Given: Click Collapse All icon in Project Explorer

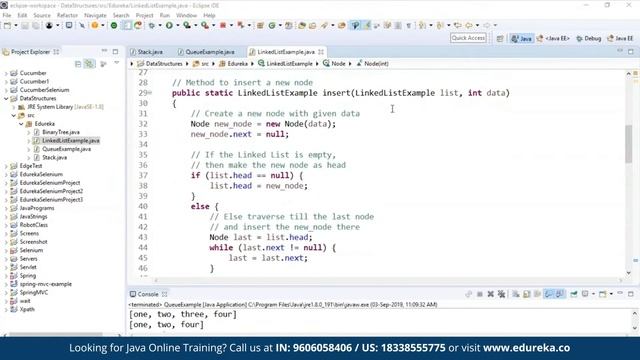Looking at the screenshot, I should click(x=78, y=64).
